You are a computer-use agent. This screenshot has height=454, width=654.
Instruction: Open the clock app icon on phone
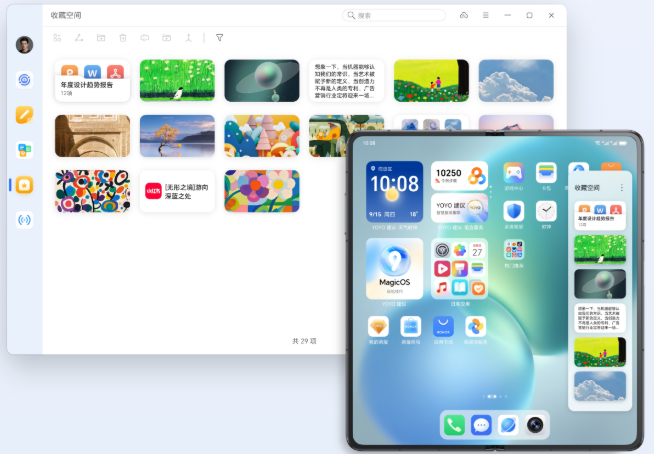point(546,212)
